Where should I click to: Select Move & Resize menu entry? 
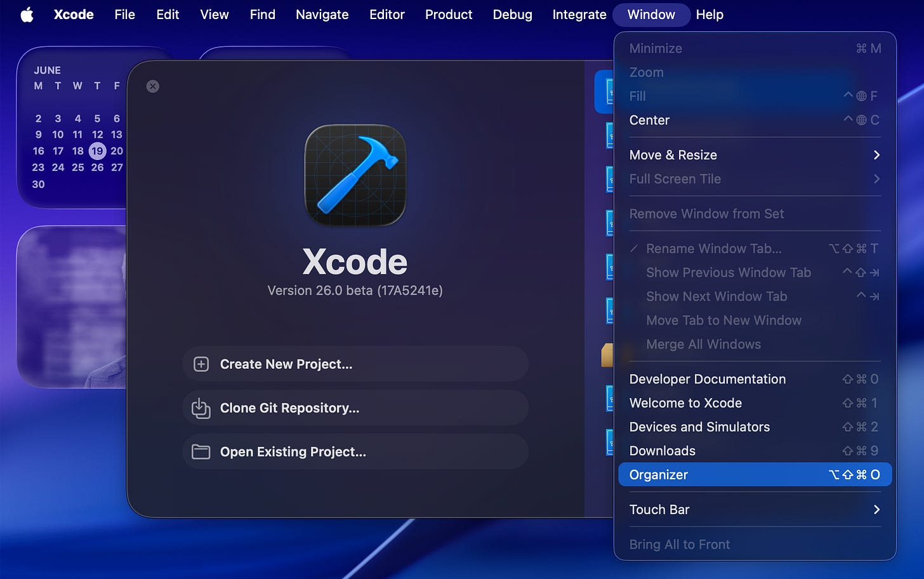(755, 155)
